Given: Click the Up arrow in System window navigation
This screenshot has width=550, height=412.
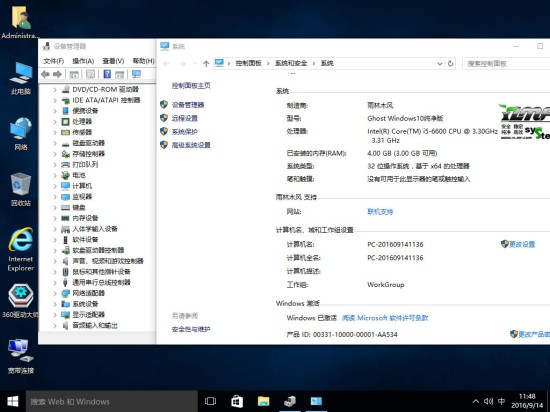Looking at the screenshot, I should click(206, 63).
